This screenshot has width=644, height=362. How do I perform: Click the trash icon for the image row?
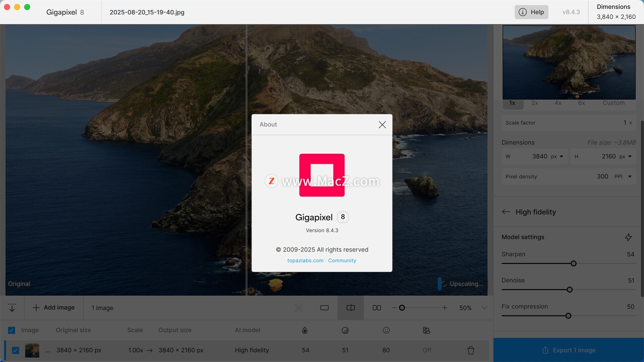pos(471,350)
